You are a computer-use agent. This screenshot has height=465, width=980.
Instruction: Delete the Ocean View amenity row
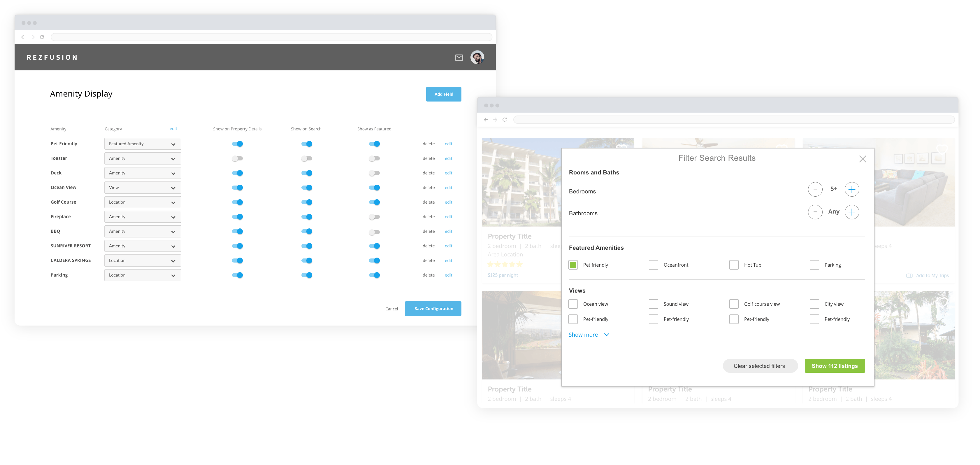point(428,188)
